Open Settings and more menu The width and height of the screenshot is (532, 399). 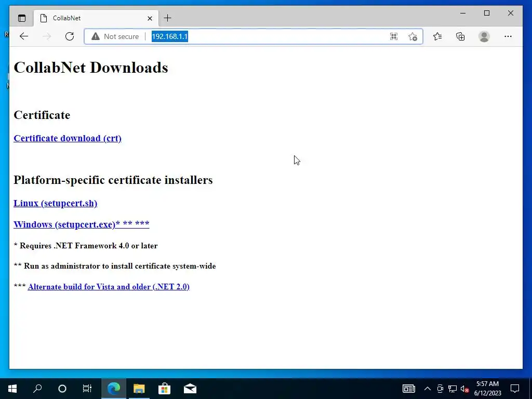coord(508,36)
